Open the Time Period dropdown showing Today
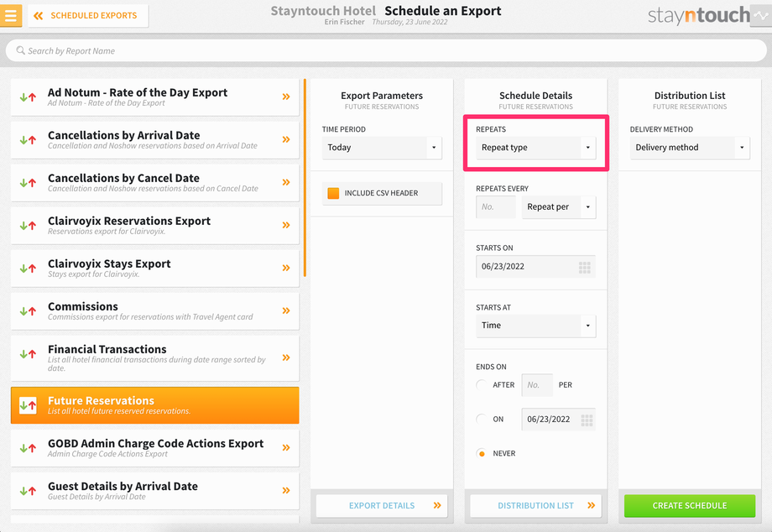This screenshot has width=772, height=532. 382,148
